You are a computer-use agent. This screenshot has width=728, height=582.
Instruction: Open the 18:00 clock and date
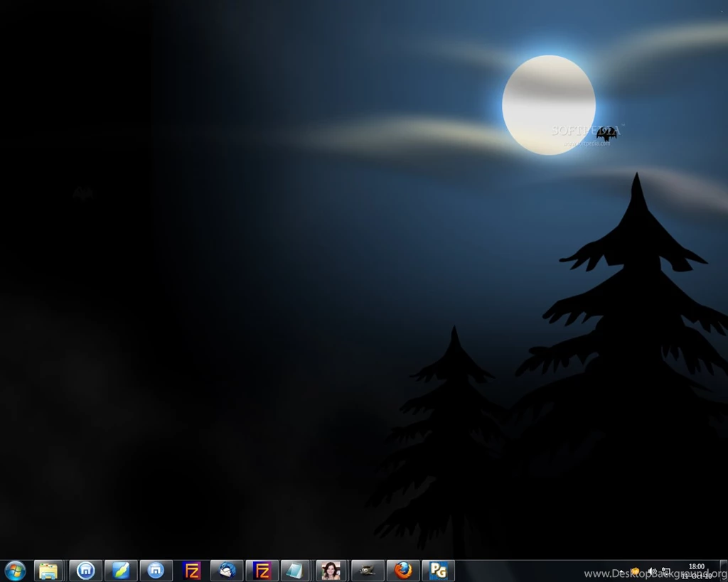696,571
